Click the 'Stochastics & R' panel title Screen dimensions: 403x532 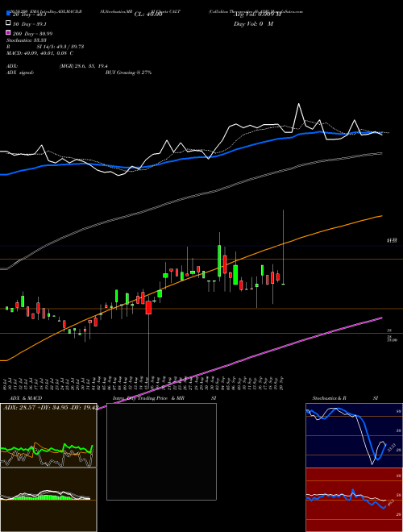330,398
